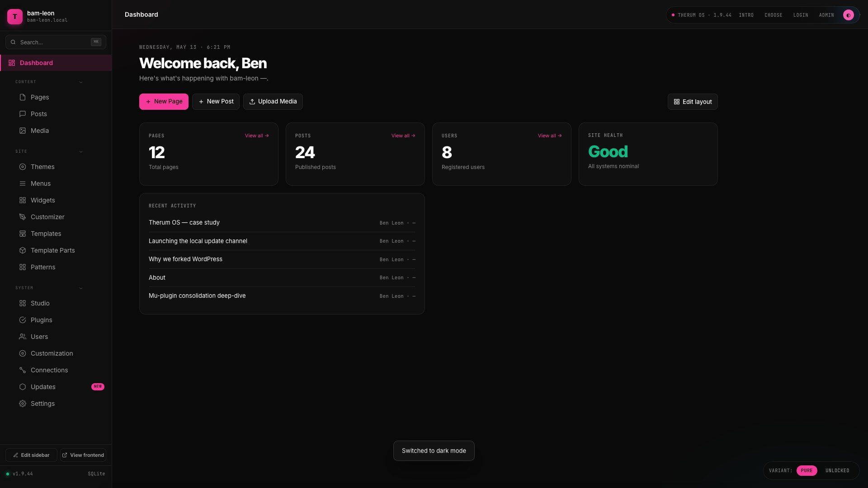
Task: Open the ADMIN tab in top bar
Action: (x=826, y=15)
